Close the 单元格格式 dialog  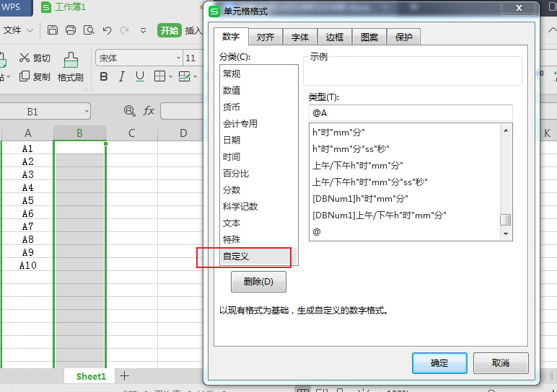[519, 8]
